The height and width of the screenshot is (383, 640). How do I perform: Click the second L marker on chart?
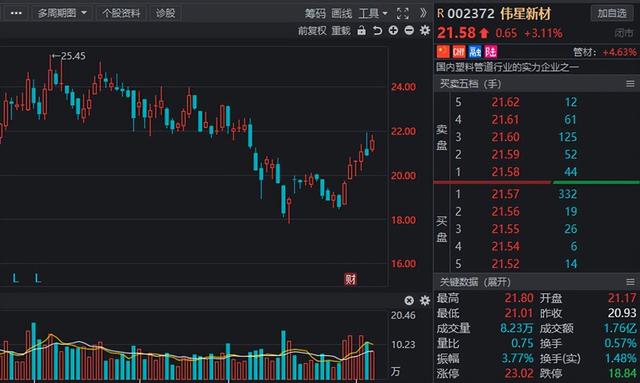38,278
